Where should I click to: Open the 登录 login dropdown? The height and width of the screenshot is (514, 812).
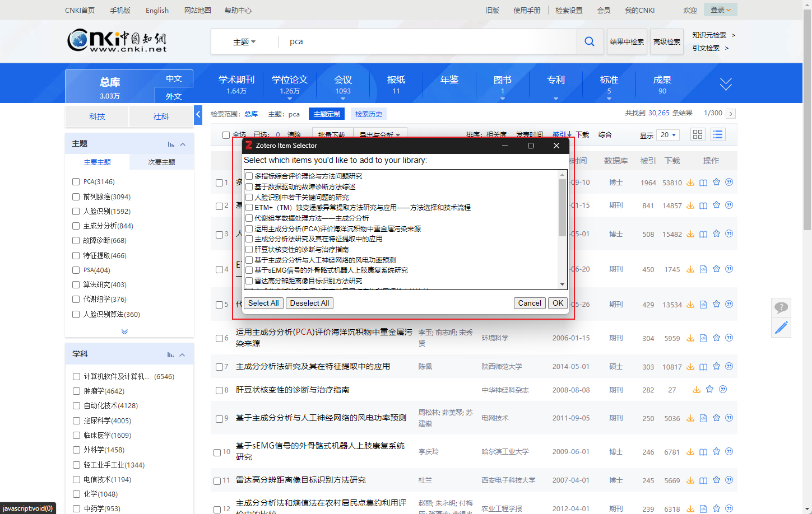(x=721, y=10)
